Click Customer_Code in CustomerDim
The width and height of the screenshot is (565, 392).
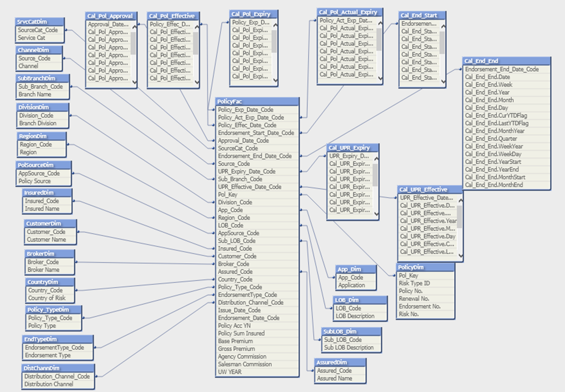46,232
